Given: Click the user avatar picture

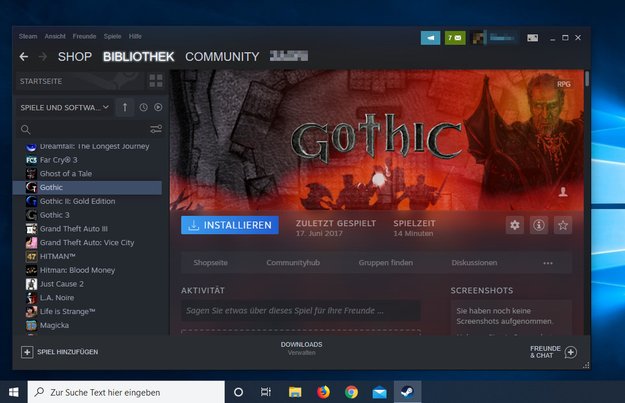Looking at the screenshot, I should tap(478, 38).
